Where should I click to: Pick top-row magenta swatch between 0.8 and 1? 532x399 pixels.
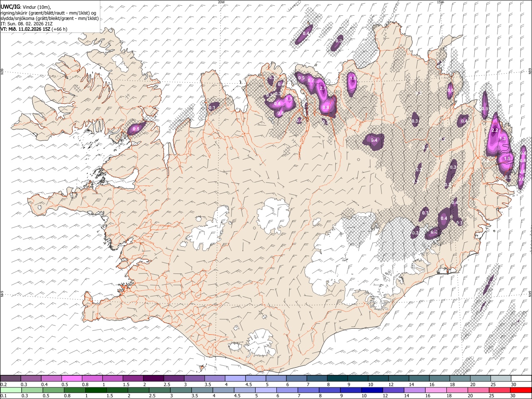[x=92, y=378]
